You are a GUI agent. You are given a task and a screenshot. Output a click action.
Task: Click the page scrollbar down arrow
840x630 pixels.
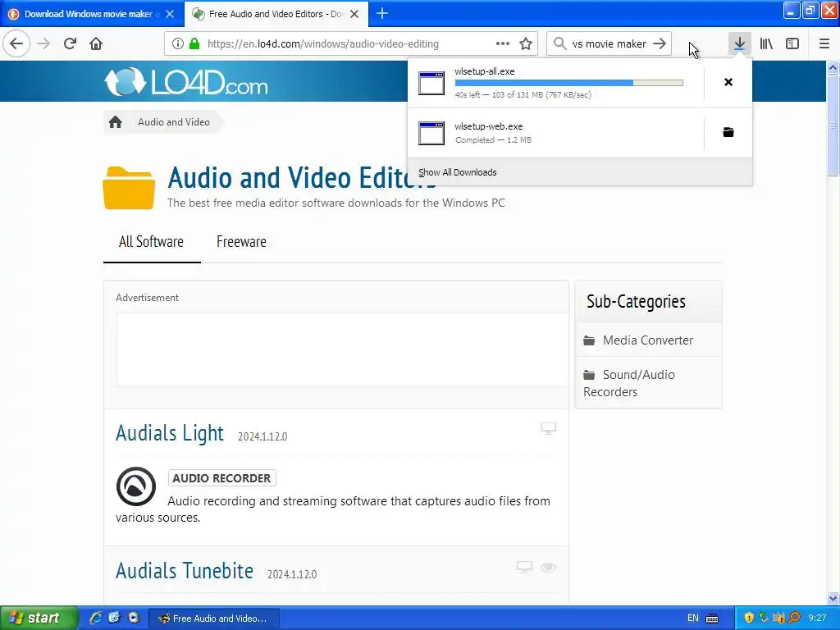tap(833, 598)
